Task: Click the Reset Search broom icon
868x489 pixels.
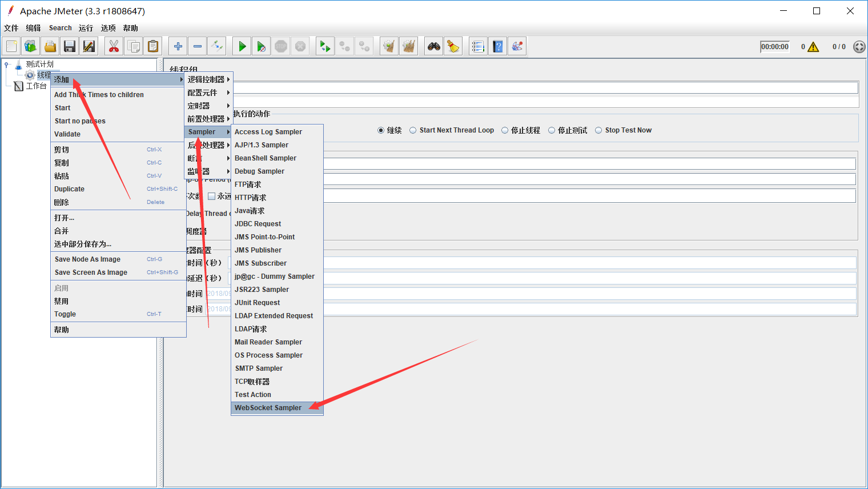Action: (453, 46)
